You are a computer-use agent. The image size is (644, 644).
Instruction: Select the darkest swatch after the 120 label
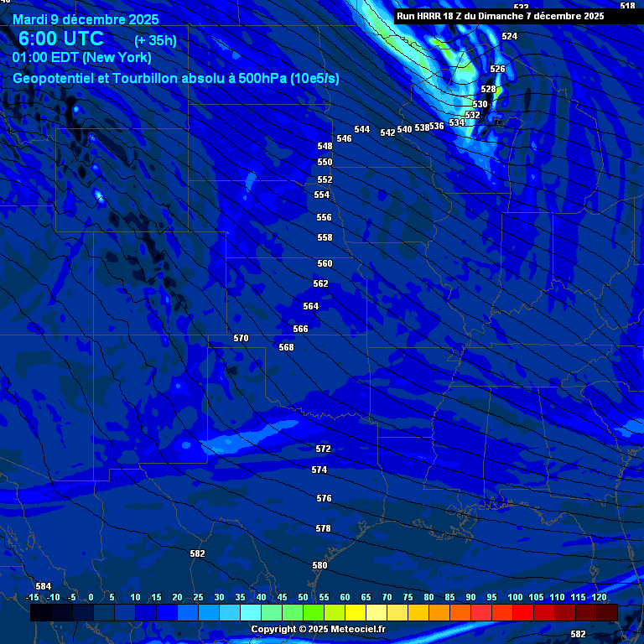pos(607,613)
